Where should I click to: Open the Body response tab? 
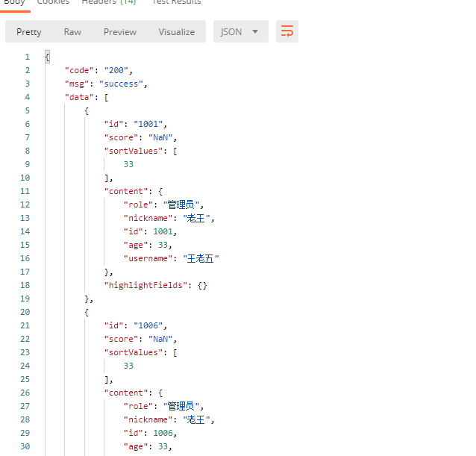click(x=15, y=2)
